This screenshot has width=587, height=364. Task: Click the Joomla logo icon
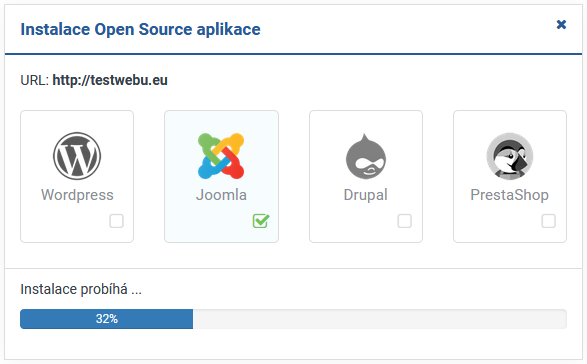click(221, 156)
